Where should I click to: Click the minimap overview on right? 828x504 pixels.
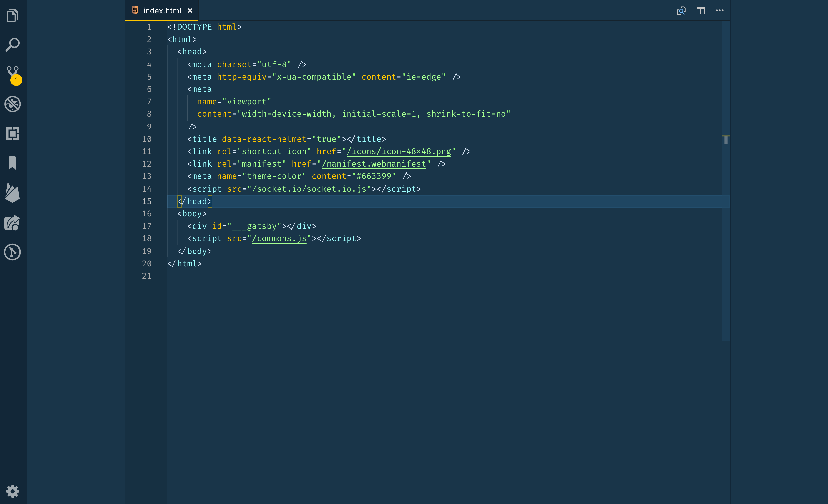tap(725, 181)
